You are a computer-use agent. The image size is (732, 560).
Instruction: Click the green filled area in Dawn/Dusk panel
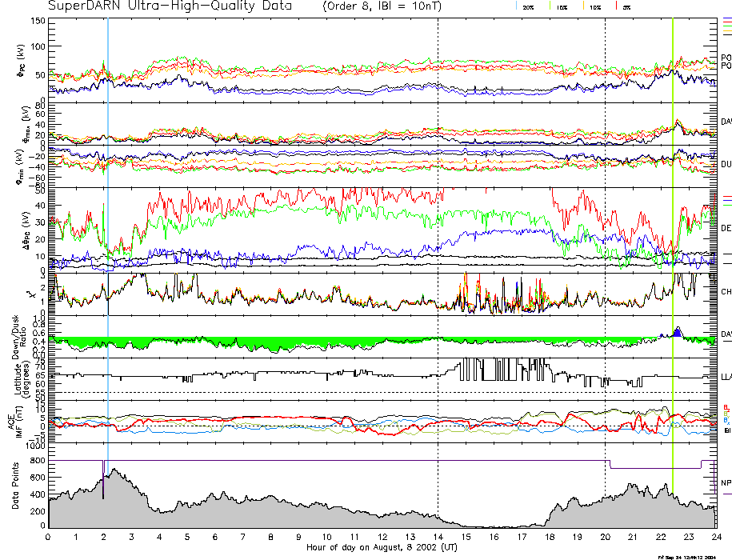pos(240,342)
